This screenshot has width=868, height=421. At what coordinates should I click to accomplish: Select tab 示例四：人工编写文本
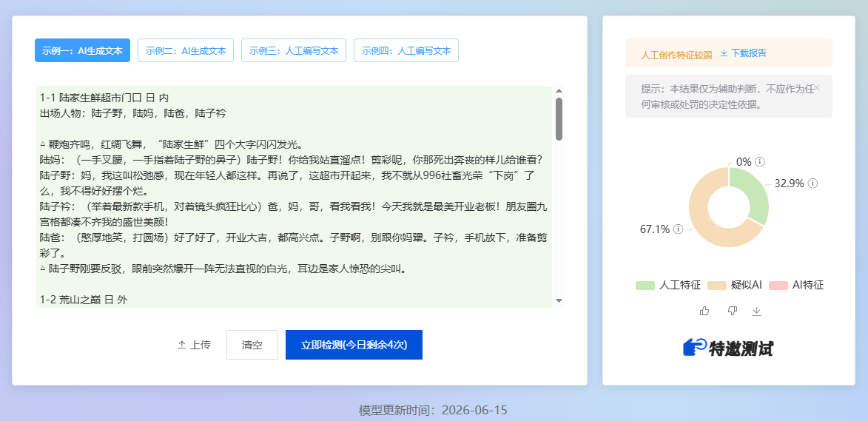click(406, 50)
